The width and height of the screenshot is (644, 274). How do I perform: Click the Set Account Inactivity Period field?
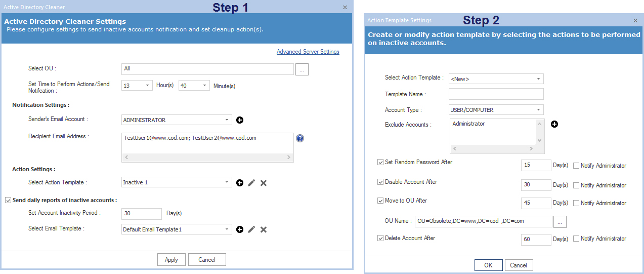(142, 214)
